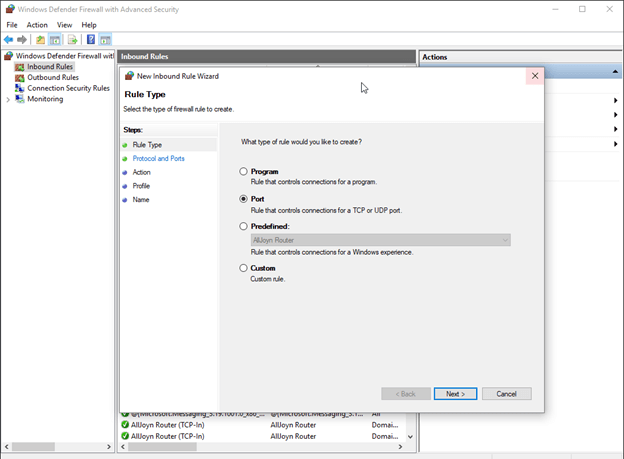Close the New Inbound Rule Wizard dialog
The image size is (624, 459).
coord(535,76)
